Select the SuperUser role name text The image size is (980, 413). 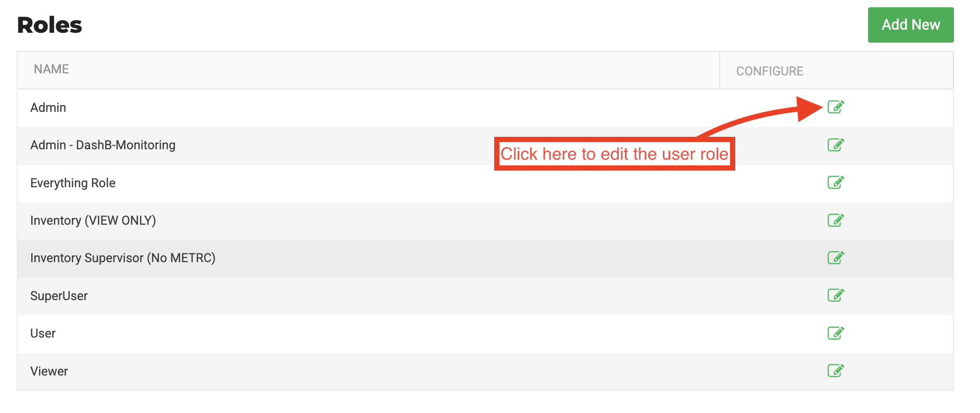click(58, 295)
